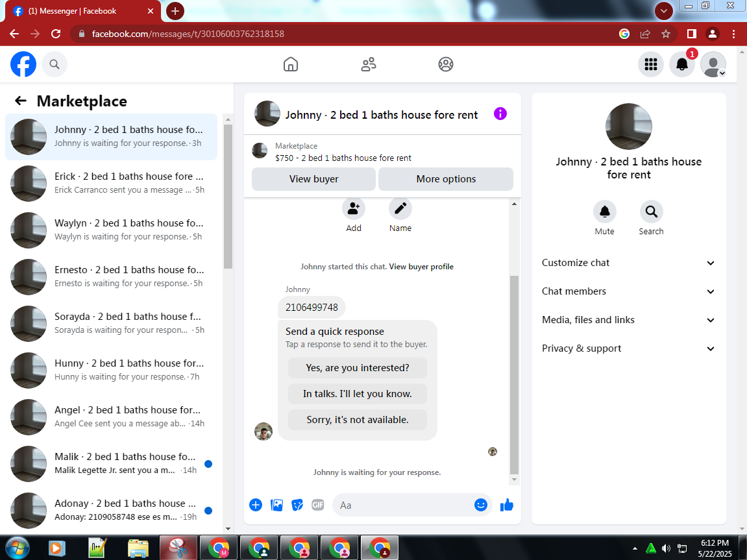Expand the Customize chat section

coord(629,263)
